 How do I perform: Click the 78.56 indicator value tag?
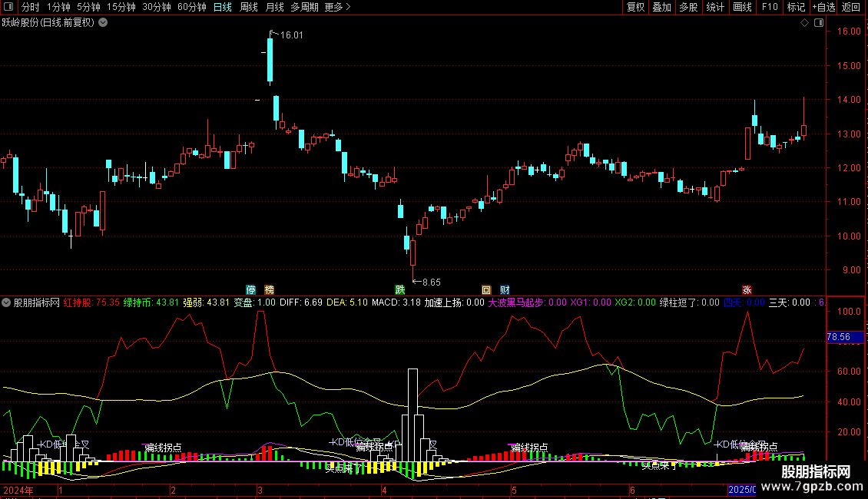[x=845, y=336]
